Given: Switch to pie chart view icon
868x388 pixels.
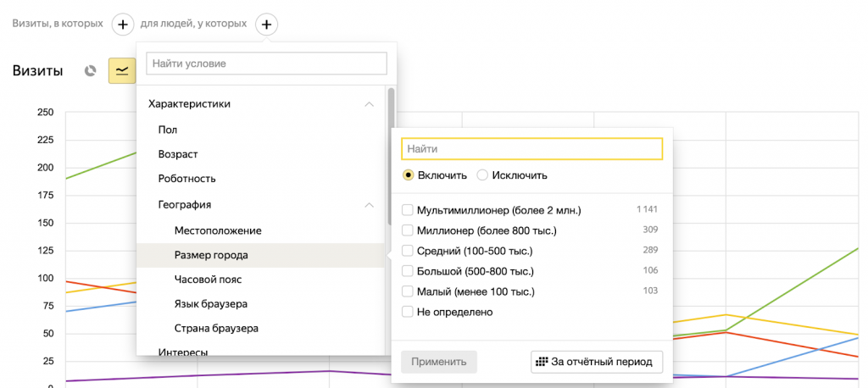Looking at the screenshot, I should tap(90, 71).
